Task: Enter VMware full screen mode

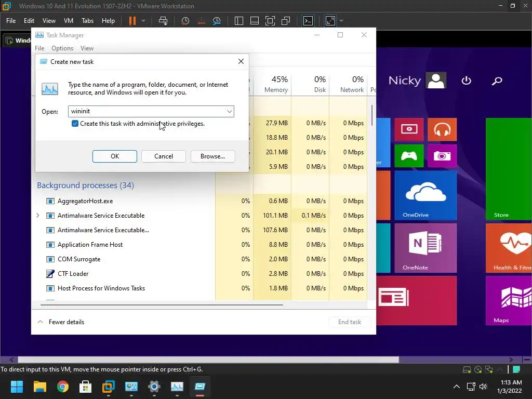Action: [x=270, y=21]
